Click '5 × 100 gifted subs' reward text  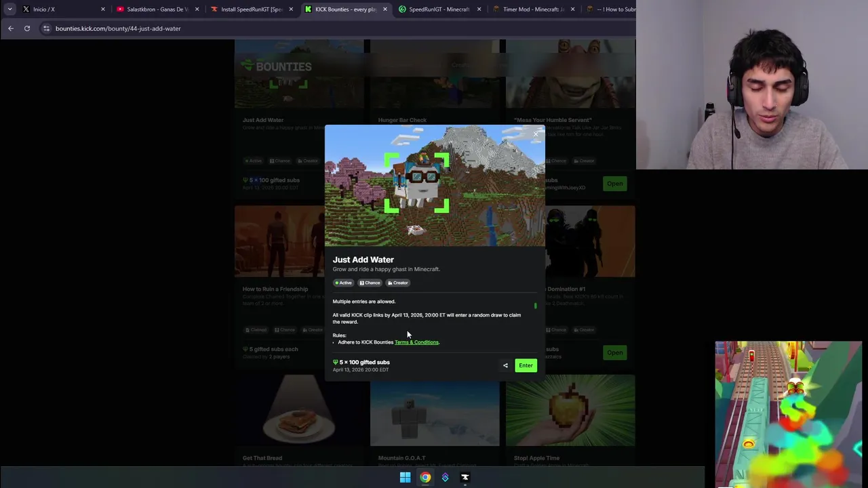(x=364, y=363)
